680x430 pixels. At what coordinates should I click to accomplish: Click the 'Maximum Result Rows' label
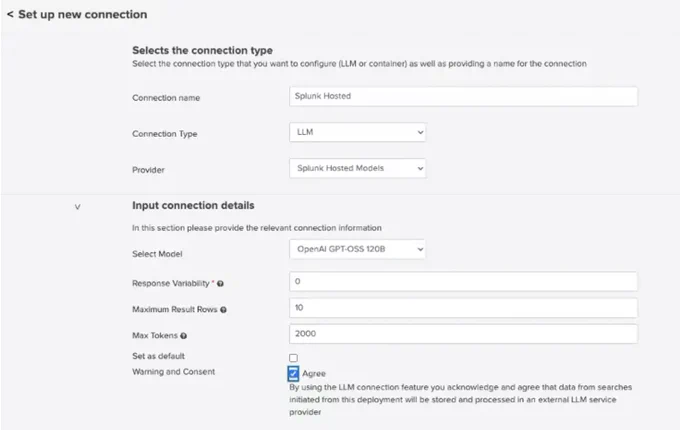coord(175,309)
